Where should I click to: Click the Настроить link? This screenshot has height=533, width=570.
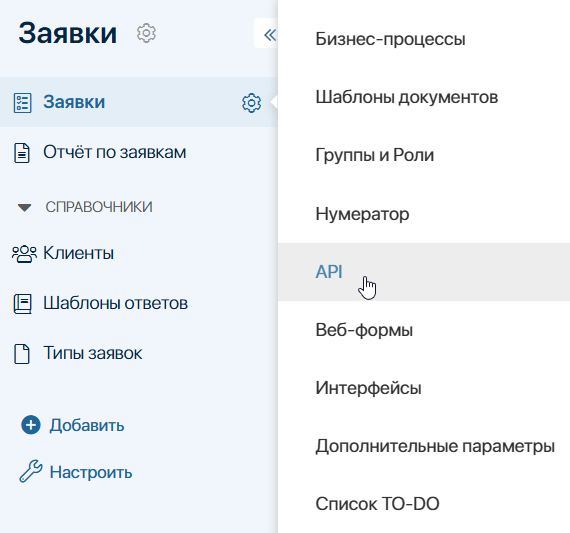(x=91, y=472)
